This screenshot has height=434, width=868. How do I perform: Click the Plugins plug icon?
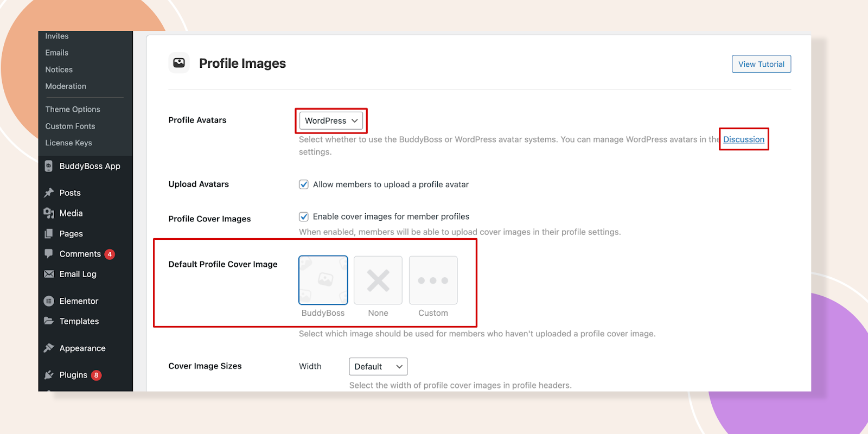click(49, 375)
